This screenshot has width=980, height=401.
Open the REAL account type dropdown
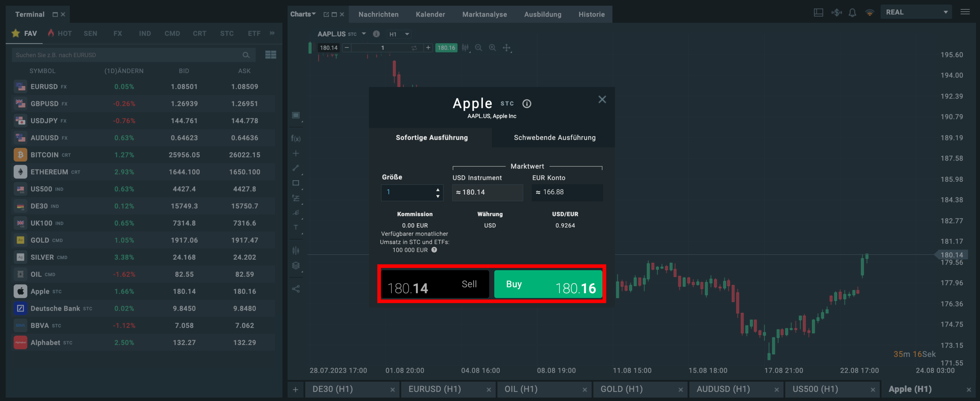click(x=916, y=12)
